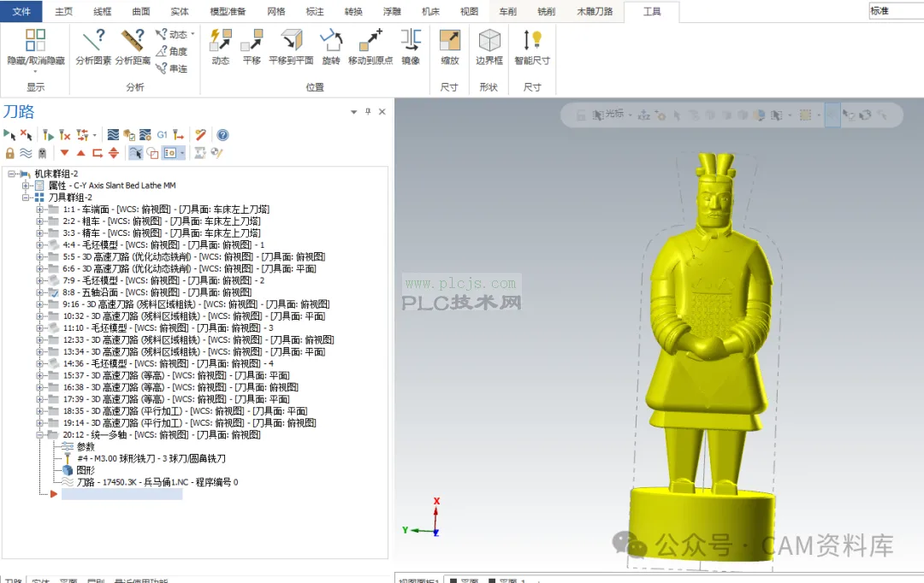Open dropdown next to toolpath swap icon
This screenshot has height=583, width=924.
94,135
